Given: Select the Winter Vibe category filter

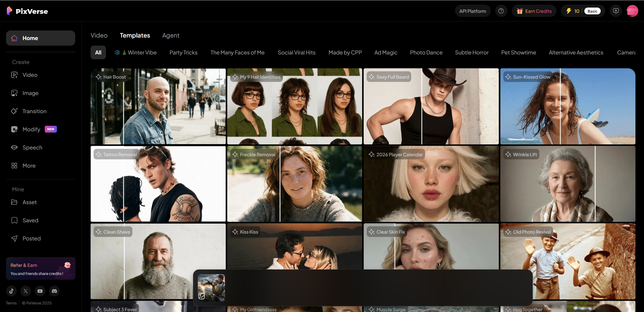Looking at the screenshot, I should point(136,52).
